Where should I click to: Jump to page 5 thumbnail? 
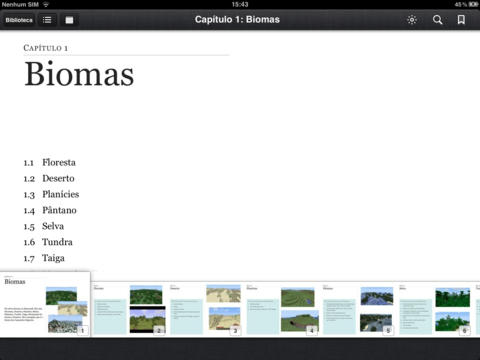[358, 309]
